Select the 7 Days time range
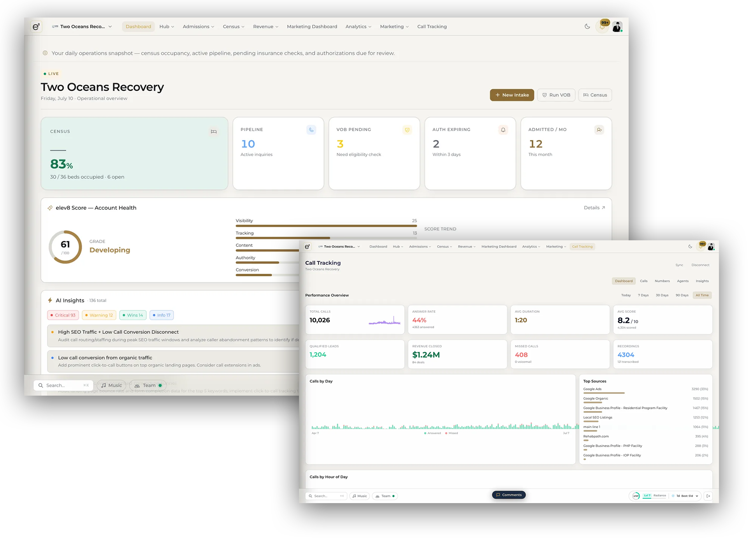This screenshot has height=560, width=754. tap(643, 295)
